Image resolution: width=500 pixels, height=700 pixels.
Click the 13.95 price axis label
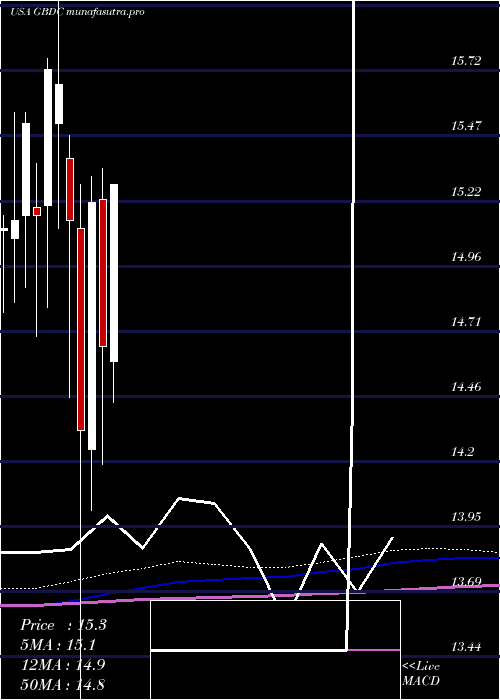pos(466,517)
